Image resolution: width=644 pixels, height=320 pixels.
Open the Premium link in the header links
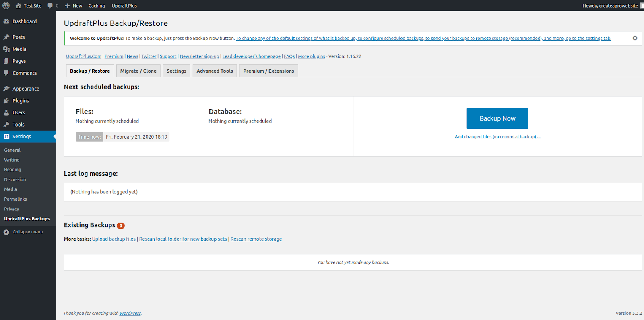point(114,56)
